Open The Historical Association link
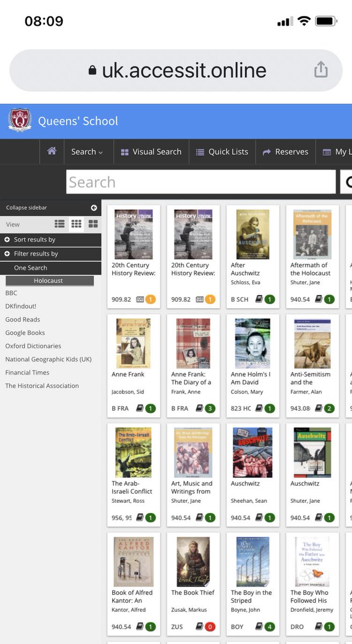Image resolution: width=352 pixels, height=644 pixels. pyautogui.click(x=42, y=386)
